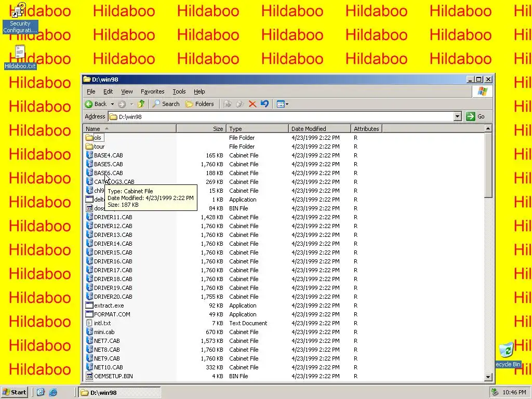Open the View menu
532x399 pixels.
pyautogui.click(x=127, y=91)
